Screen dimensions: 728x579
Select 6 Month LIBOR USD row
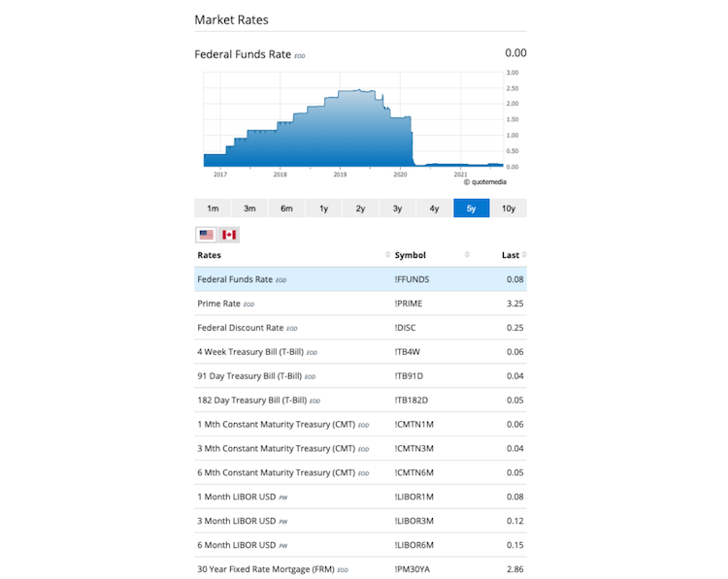(x=360, y=545)
